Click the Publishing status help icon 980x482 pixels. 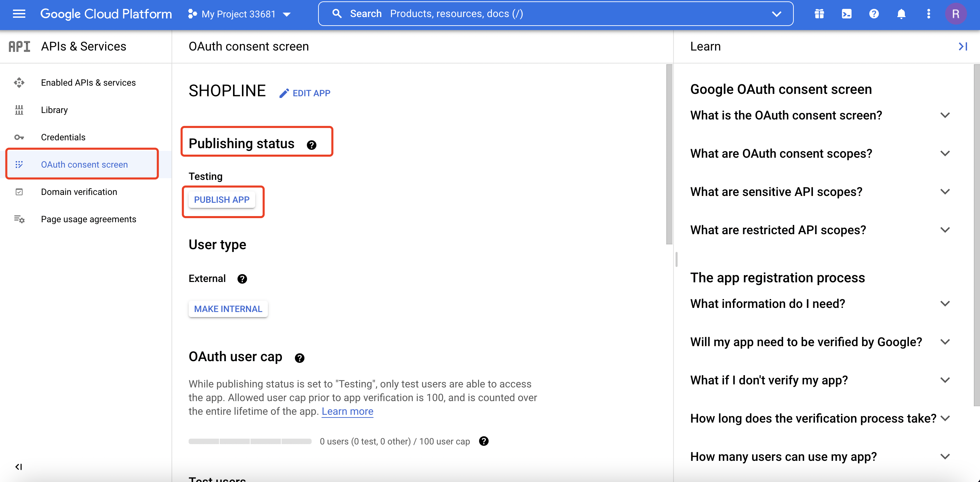tap(311, 145)
